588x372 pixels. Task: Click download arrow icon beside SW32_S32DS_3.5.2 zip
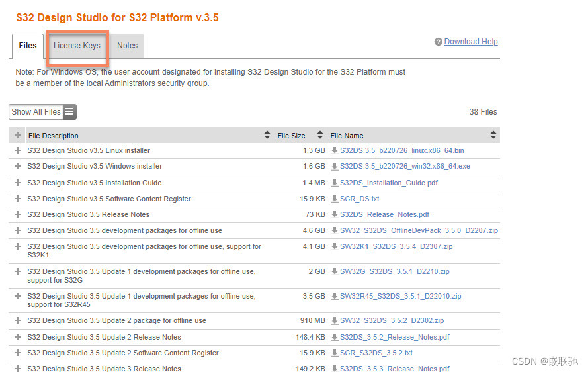pyautogui.click(x=335, y=320)
